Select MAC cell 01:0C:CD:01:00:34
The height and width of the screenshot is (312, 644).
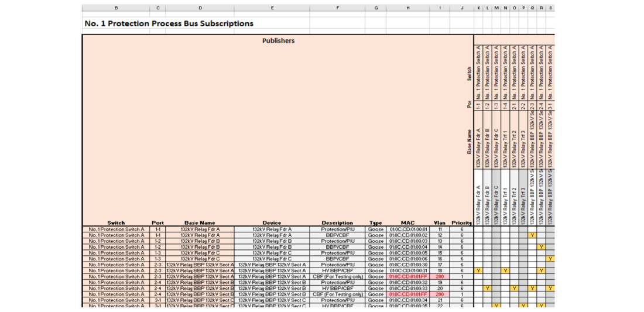coord(408,300)
